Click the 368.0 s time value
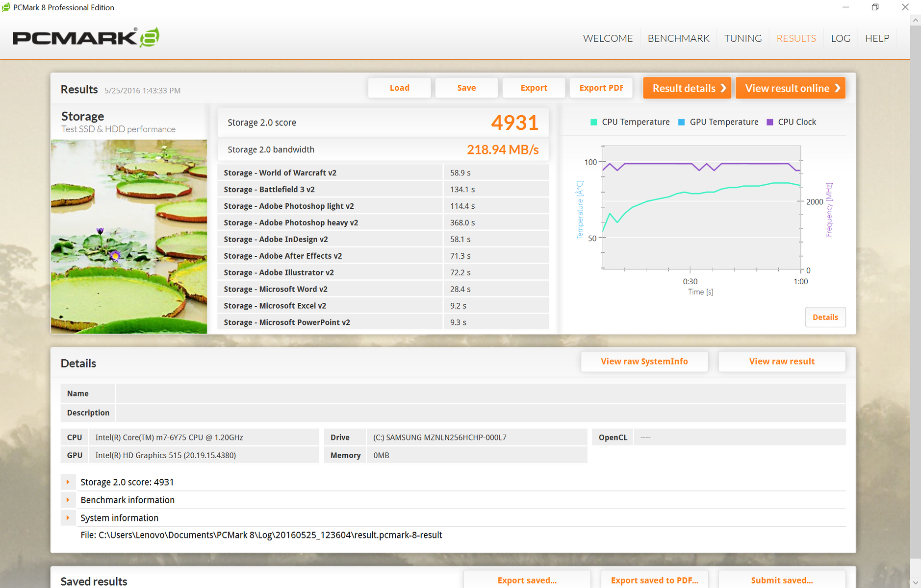921x588 pixels. (462, 222)
